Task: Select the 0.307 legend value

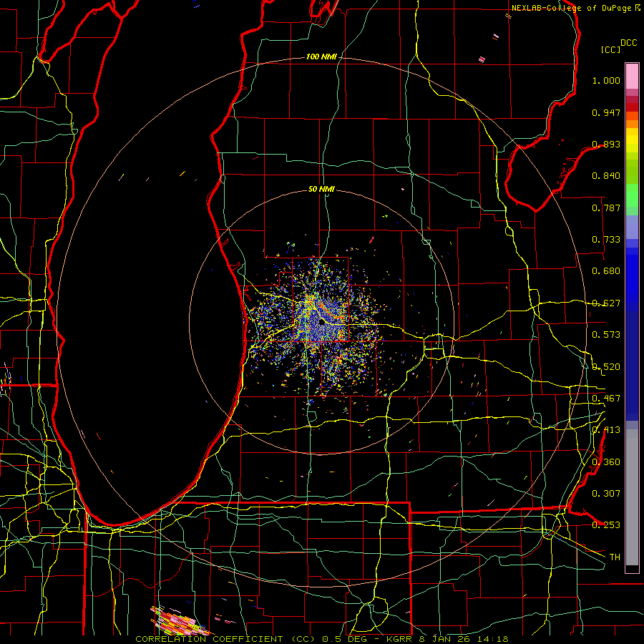Action: point(606,494)
